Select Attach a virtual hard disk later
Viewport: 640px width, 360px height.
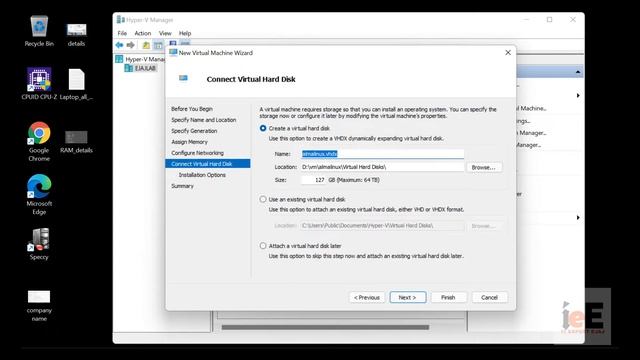click(263, 246)
